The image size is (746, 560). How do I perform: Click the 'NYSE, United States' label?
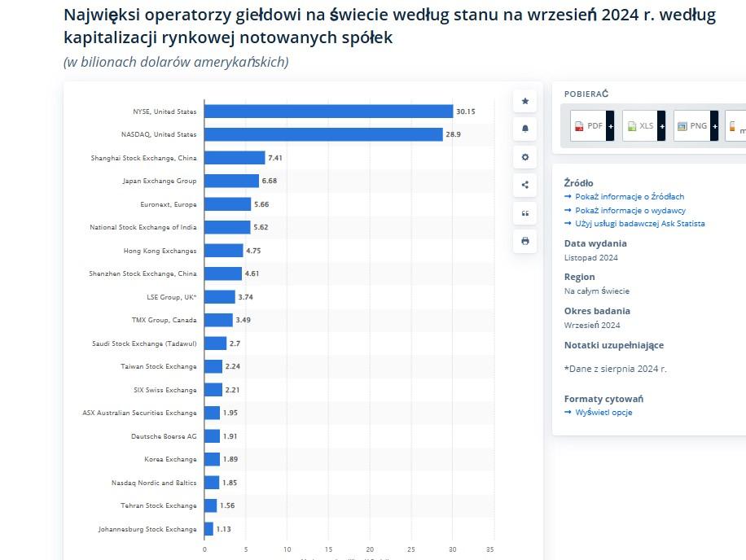pos(165,112)
